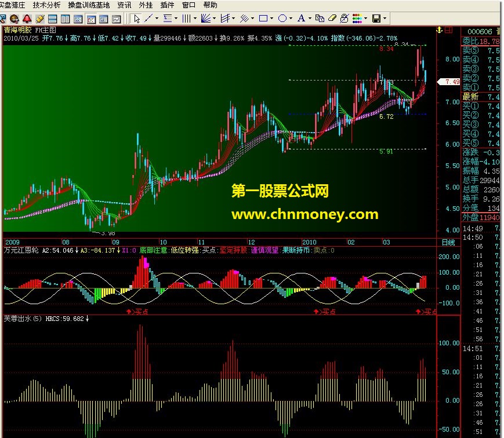504x438 pixels.
Task: Select the eraser tool
Action: point(332,19)
